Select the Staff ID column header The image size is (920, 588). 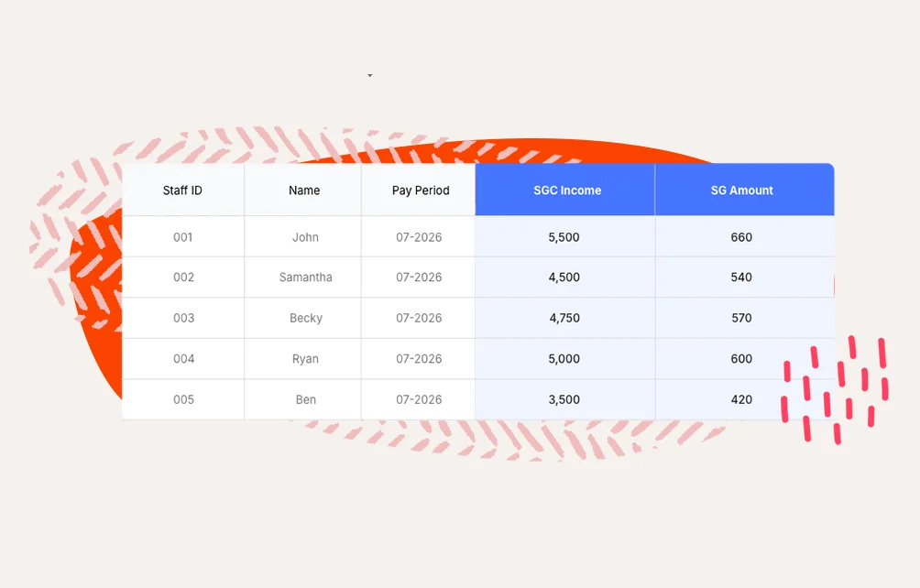point(182,191)
